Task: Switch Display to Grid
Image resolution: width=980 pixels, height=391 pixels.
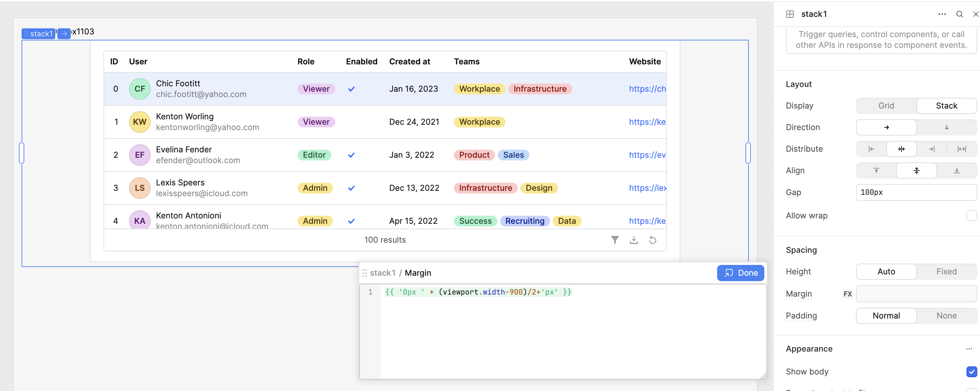Action: (886, 106)
